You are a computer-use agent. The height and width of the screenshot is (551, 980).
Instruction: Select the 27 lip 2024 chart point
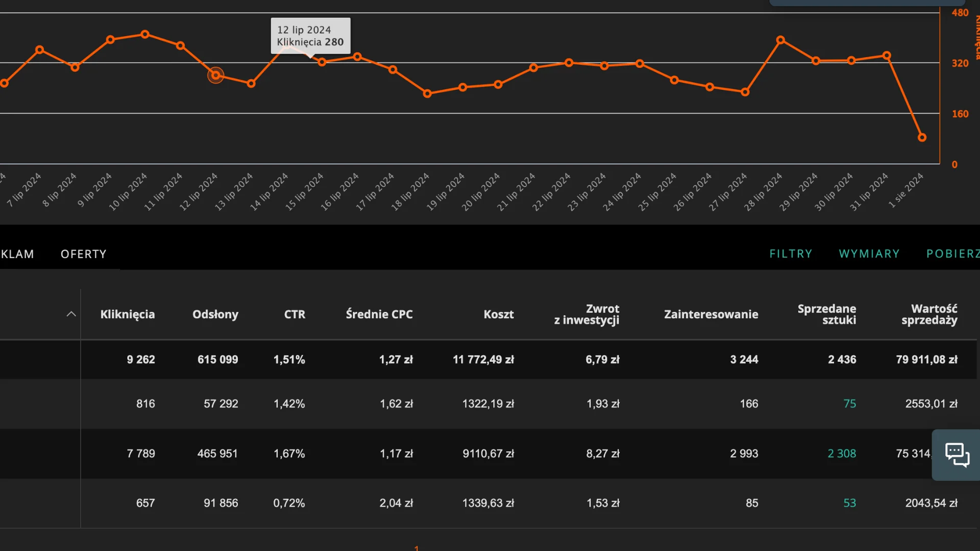[x=745, y=92]
